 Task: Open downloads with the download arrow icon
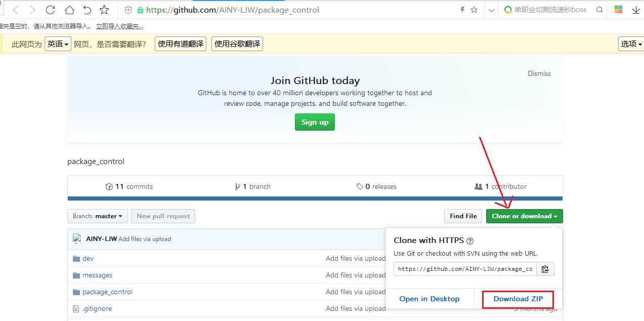tap(636, 10)
